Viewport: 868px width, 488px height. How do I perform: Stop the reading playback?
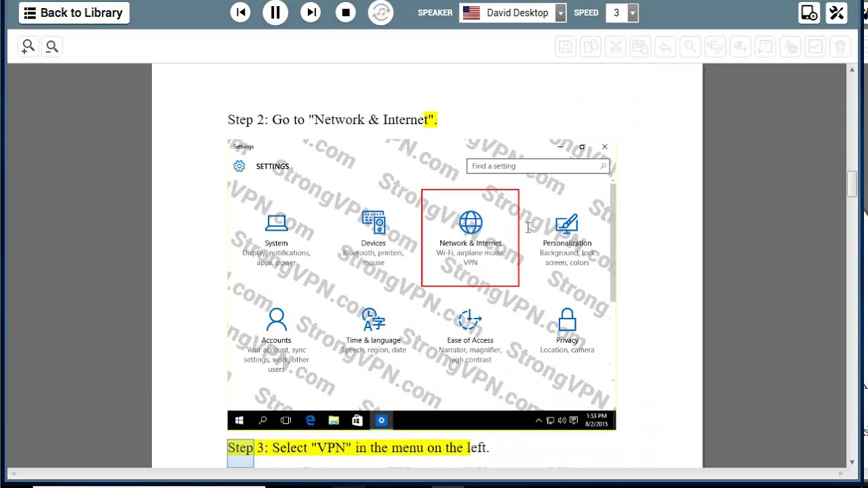346,12
